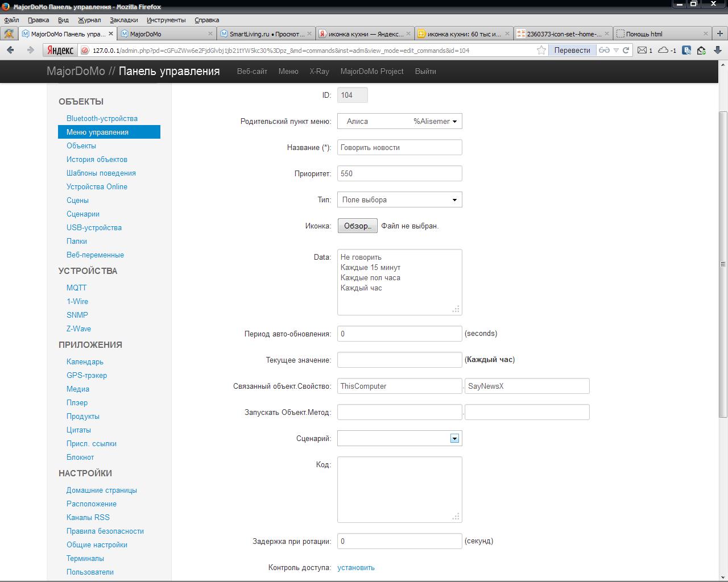The width and height of the screenshot is (728, 582).
Task: Reload the page with the refresh icon
Action: (x=626, y=50)
